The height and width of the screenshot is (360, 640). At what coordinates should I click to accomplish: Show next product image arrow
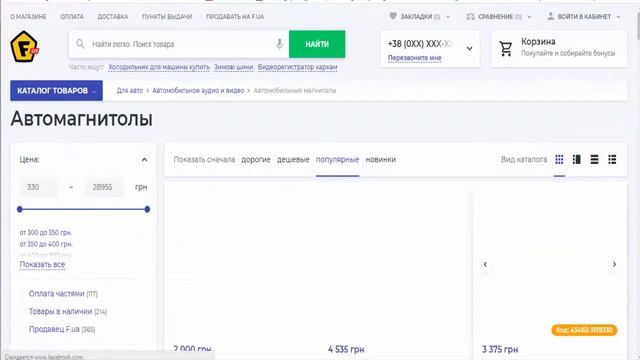click(614, 264)
